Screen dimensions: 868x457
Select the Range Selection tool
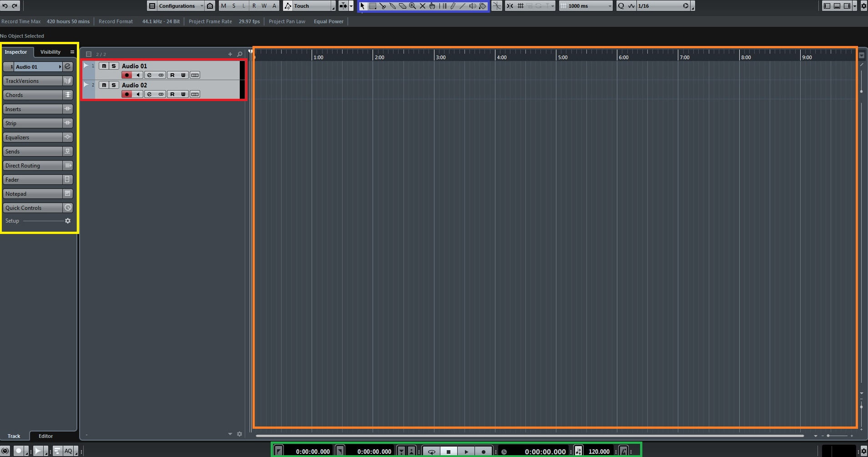coord(373,6)
